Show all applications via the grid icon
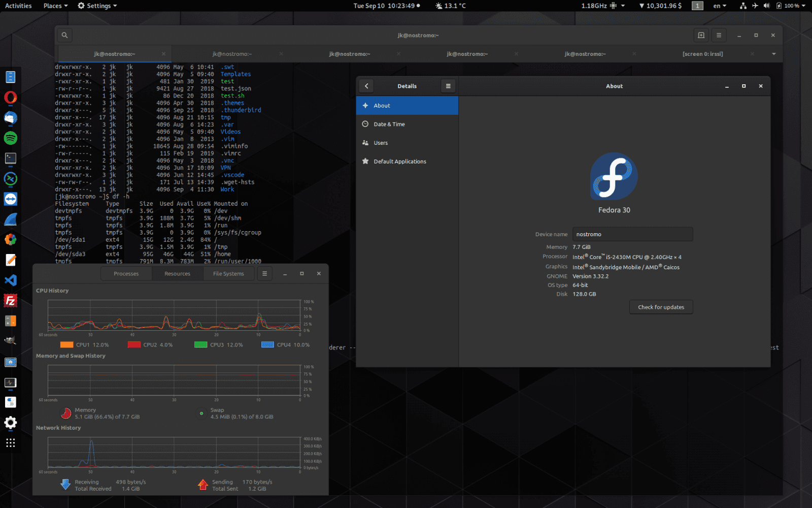This screenshot has height=508, width=812. (10, 443)
